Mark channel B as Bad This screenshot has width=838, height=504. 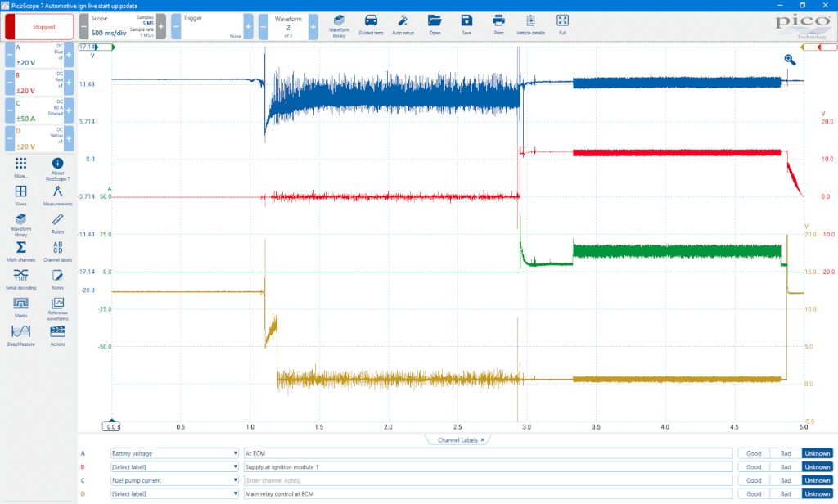[785, 466]
